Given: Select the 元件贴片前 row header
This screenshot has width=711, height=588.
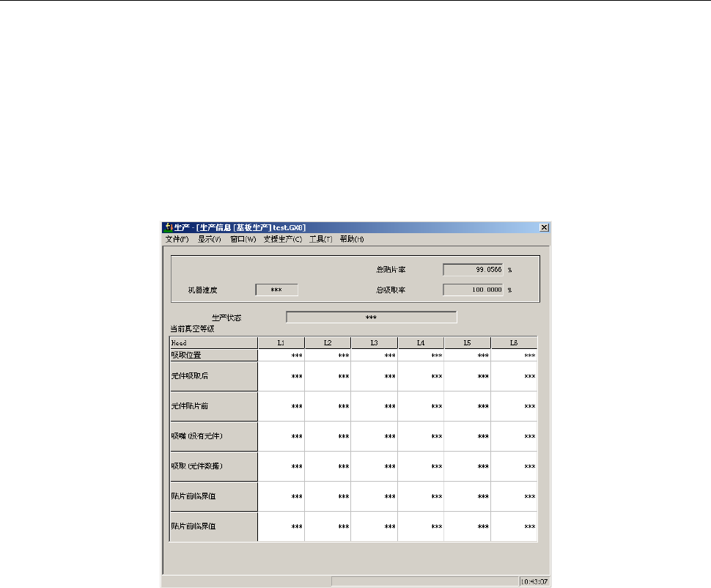Looking at the screenshot, I should 213,406.
